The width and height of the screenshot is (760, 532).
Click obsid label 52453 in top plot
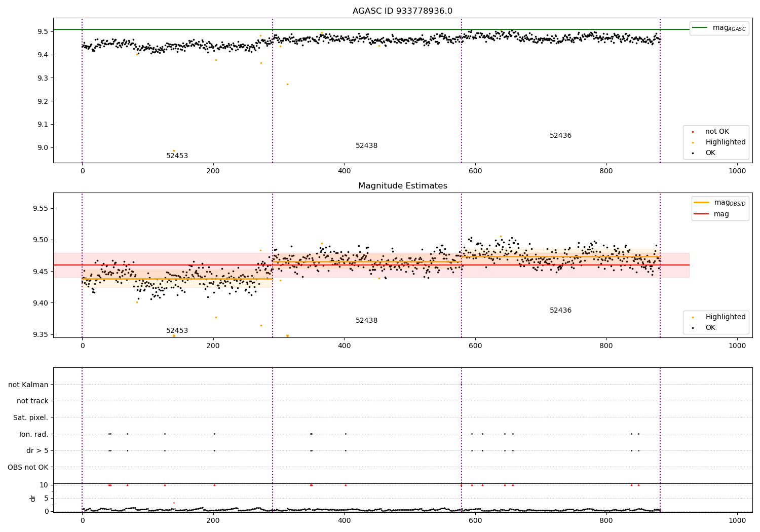[x=177, y=156]
